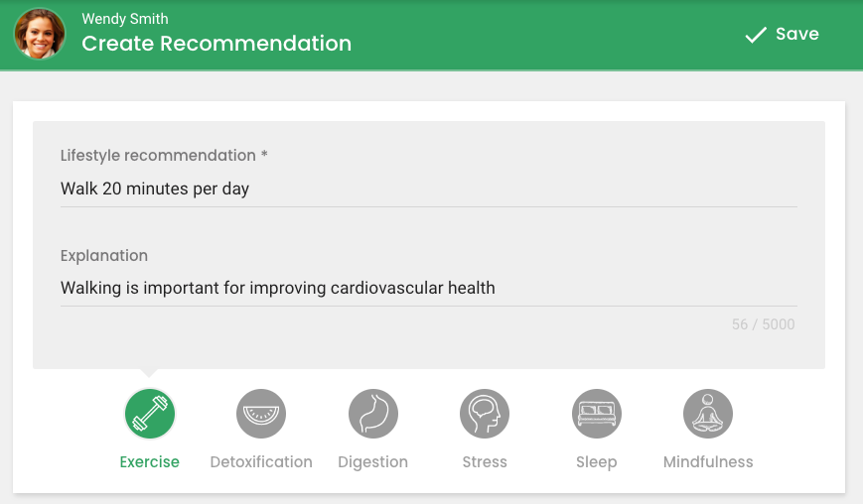The width and height of the screenshot is (863, 504).
Task: Click the Wendy Smith name text
Action: (125, 19)
